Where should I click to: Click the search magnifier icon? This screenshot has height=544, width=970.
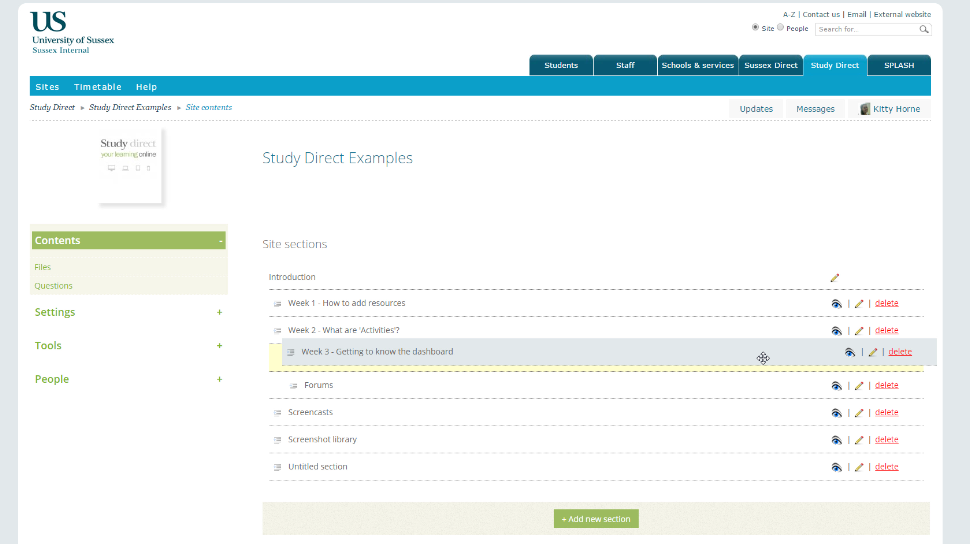click(924, 29)
